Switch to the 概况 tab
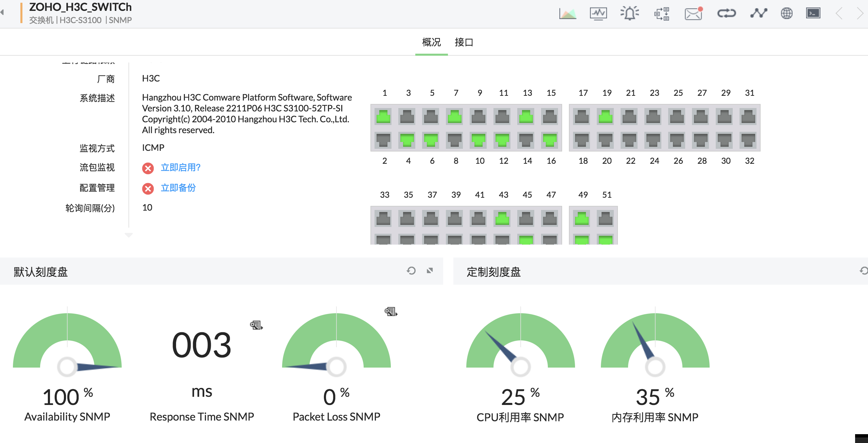 coord(431,42)
